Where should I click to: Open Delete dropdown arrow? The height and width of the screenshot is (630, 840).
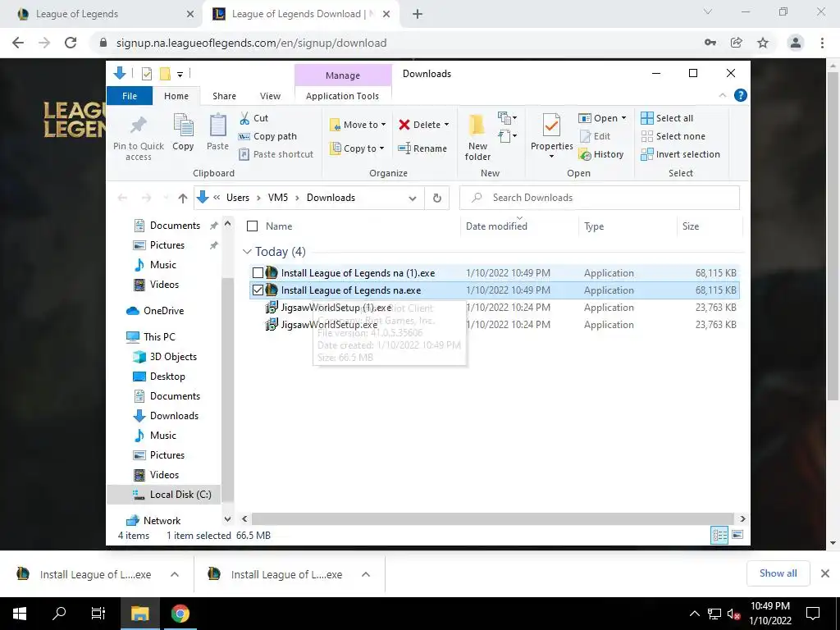447,125
